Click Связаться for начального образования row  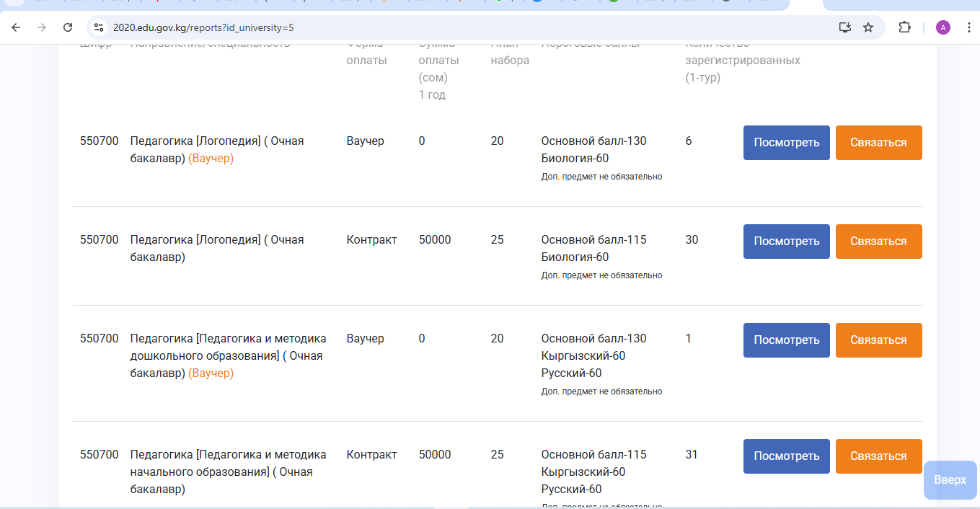pos(878,456)
